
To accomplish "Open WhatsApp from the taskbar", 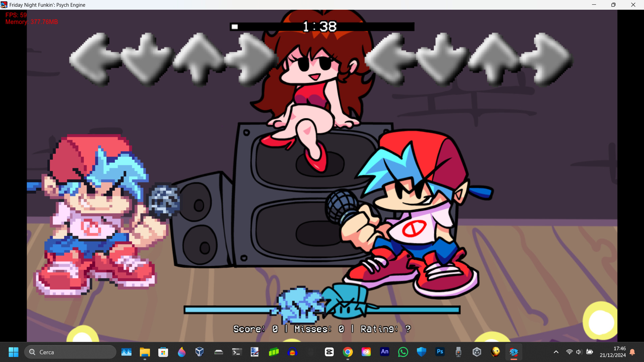I will click(x=403, y=352).
